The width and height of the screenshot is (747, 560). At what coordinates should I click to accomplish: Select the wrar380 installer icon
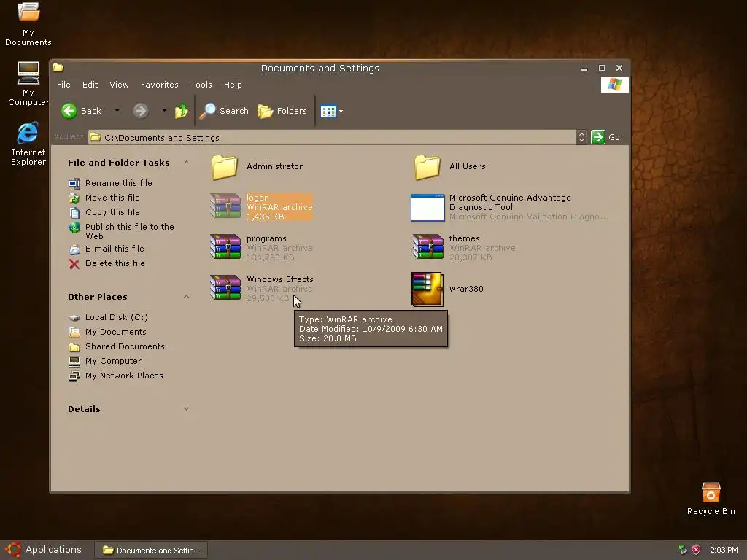(x=427, y=289)
